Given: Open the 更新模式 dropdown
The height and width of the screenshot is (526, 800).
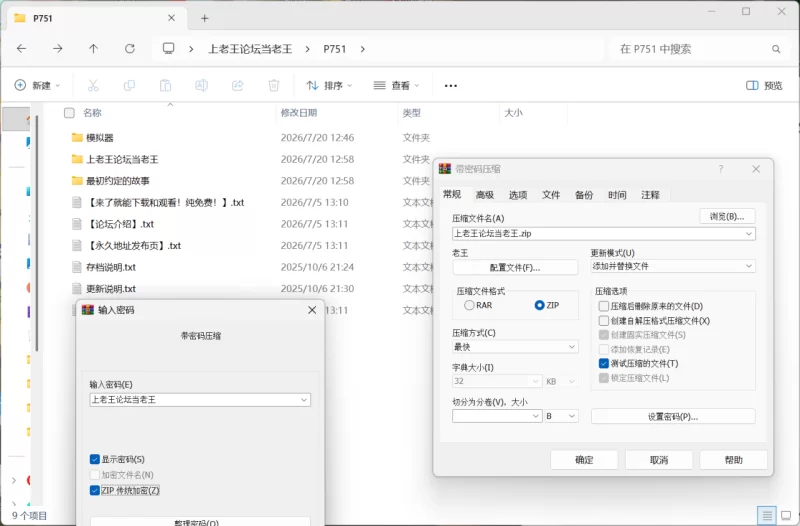Looking at the screenshot, I should [x=673, y=266].
